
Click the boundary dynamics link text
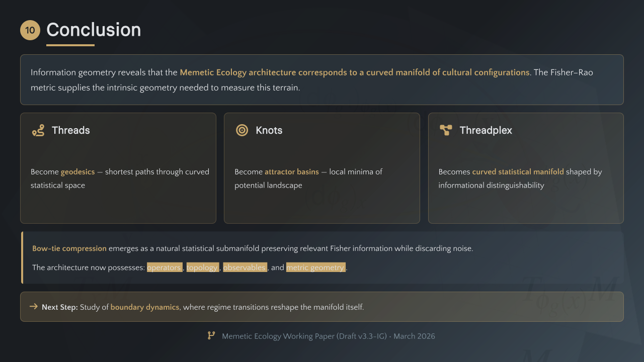[x=145, y=307]
